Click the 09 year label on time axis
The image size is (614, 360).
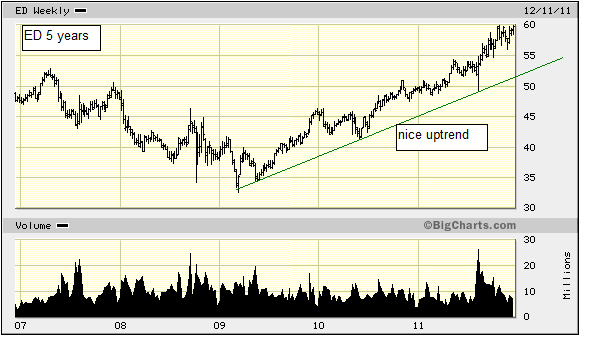coord(220,326)
